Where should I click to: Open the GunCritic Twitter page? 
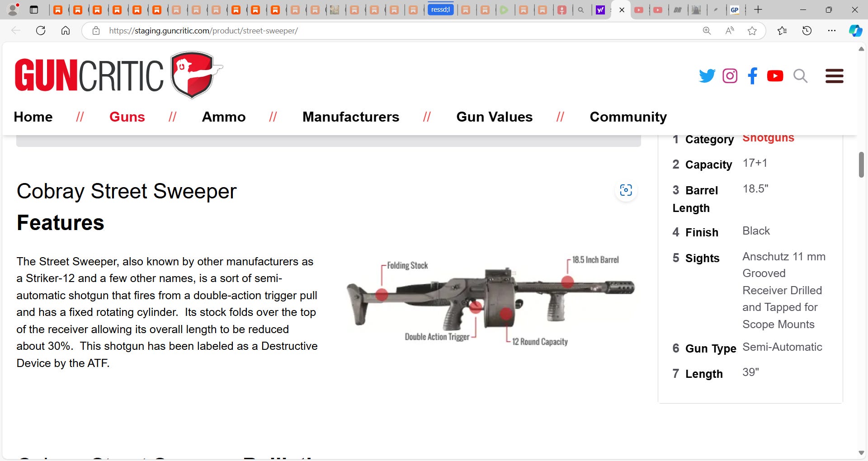point(707,76)
